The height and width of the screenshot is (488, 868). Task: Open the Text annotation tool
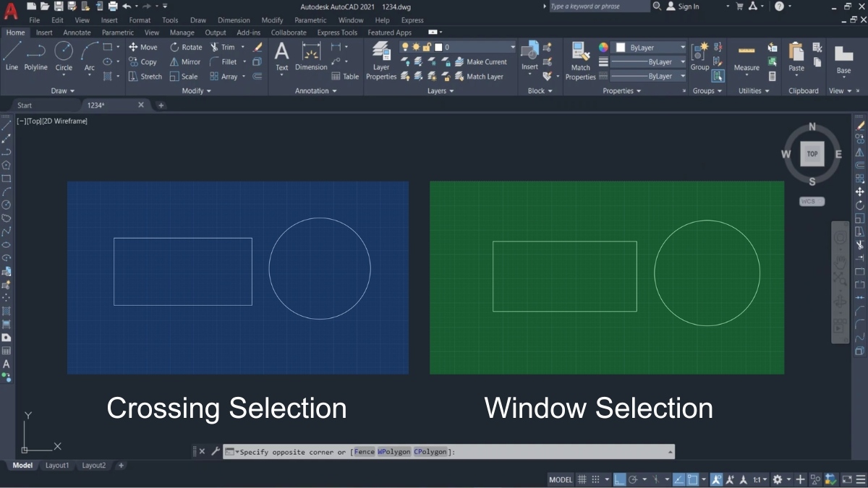tap(282, 56)
